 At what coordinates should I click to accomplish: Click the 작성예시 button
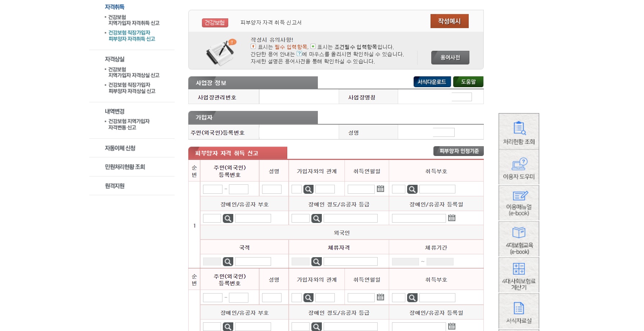point(449,21)
